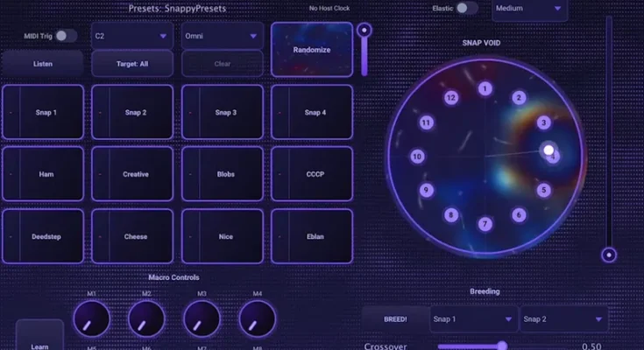This screenshot has height=350, width=644.
Task: Enable the MIDI Trig switch
Action: pyautogui.click(x=66, y=36)
